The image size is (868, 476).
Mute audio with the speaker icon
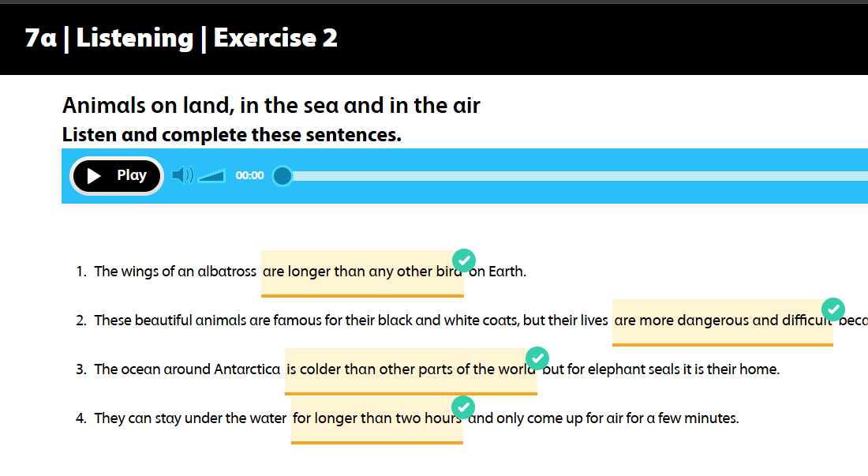pyautogui.click(x=181, y=175)
